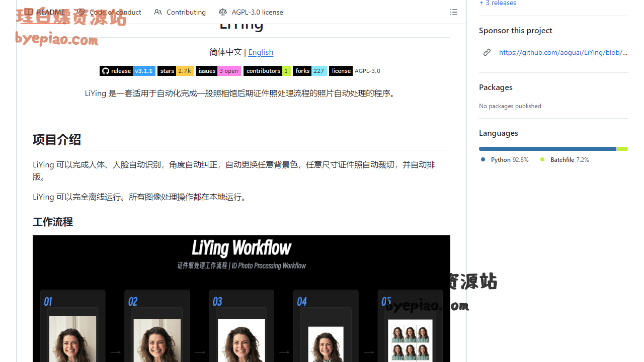Open the README outline list icon
The height and width of the screenshot is (362, 644).
point(454,12)
